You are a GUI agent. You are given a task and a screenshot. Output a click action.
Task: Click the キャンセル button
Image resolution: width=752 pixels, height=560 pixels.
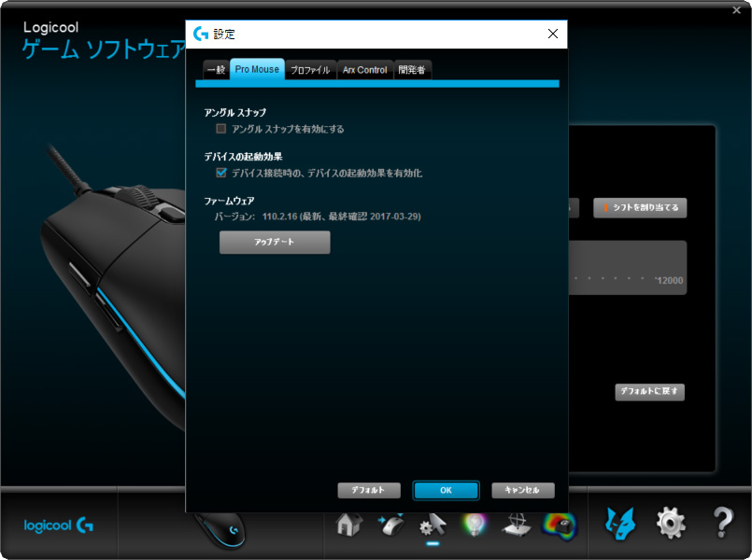[x=523, y=490]
